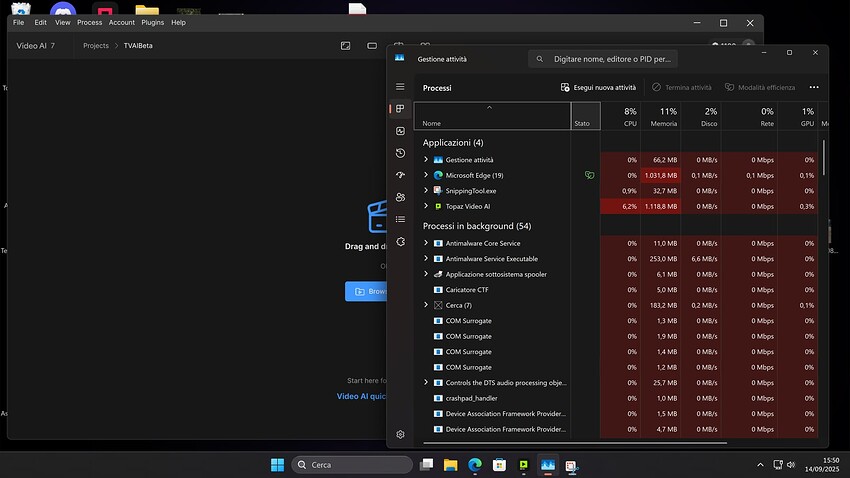850x478 pixels.
Task: Click Esegui nuova attività button
Action: coord(598,87)
